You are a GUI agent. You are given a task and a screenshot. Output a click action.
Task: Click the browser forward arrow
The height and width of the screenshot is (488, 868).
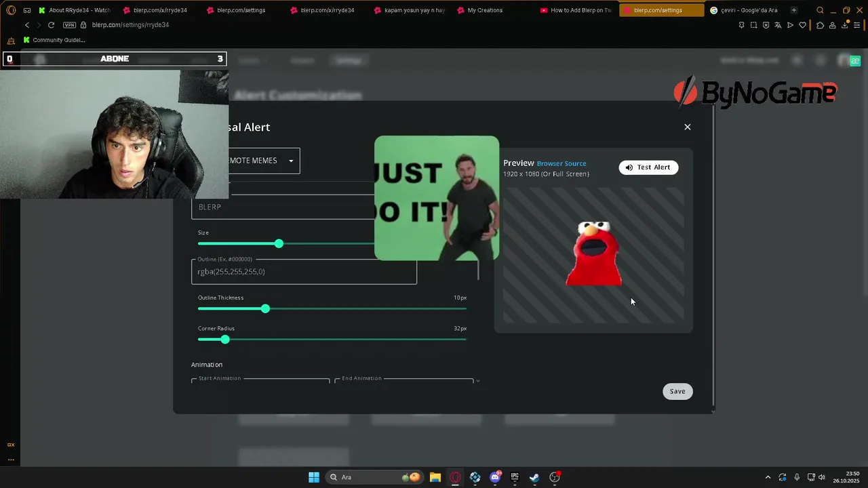click(x=39, y=25)
